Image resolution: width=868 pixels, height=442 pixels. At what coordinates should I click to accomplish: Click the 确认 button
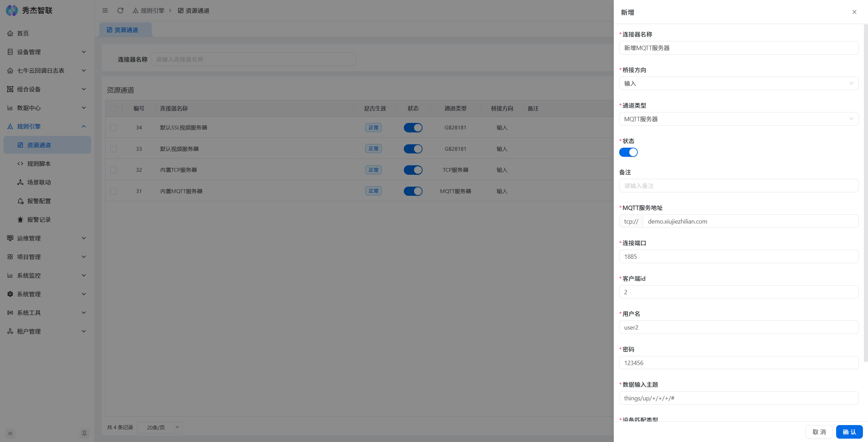[x=849, y=432]
